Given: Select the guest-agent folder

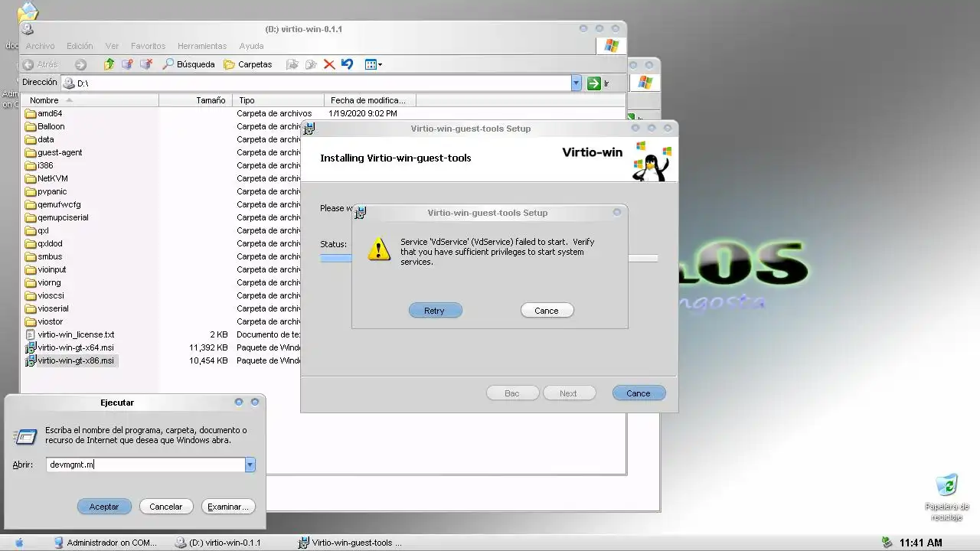Looking at the screenshot, I should (54, 152).
